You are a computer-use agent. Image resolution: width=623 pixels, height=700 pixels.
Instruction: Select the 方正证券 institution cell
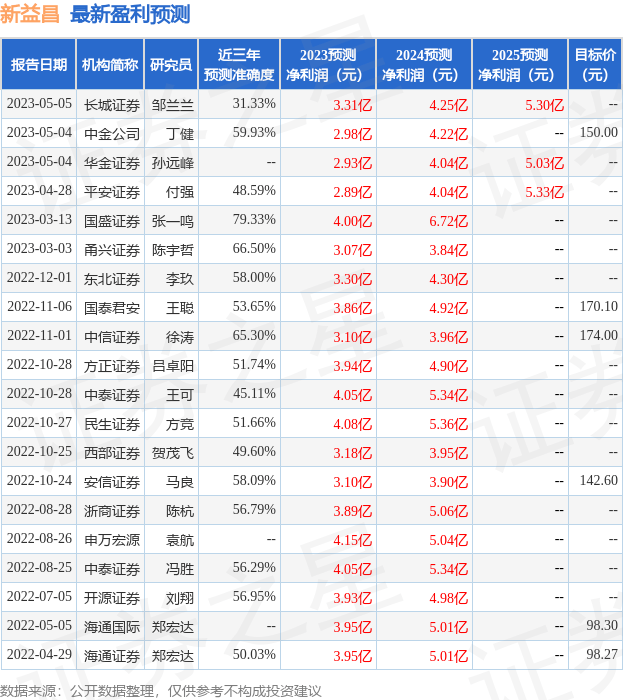point(112,366)
